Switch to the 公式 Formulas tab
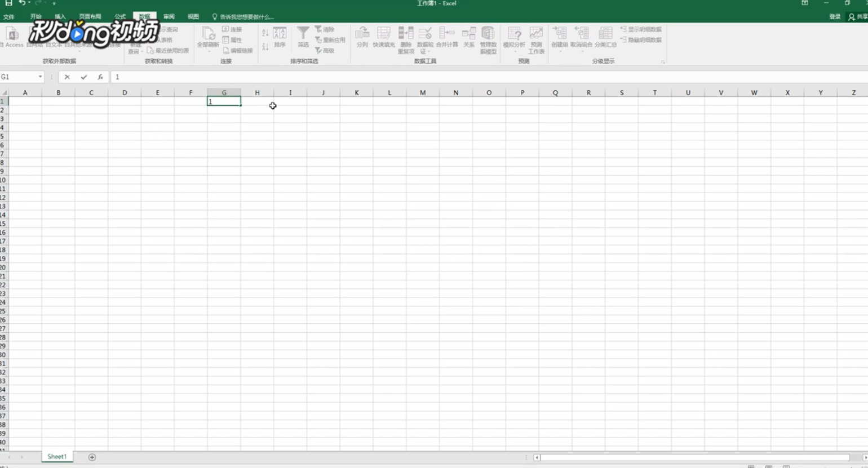The image size is (868, 468). pos(120,17)
